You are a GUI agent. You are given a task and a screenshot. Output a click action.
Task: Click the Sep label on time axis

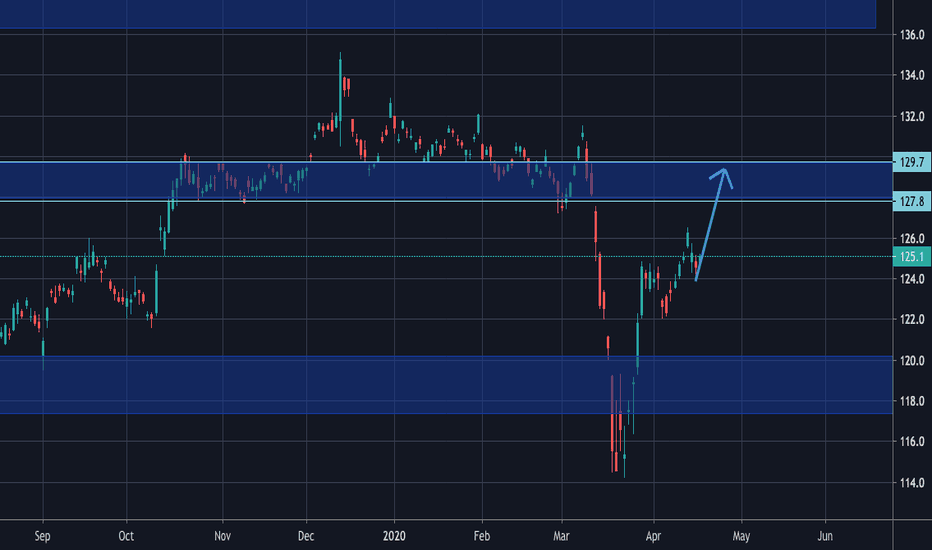tap(42, 536)
